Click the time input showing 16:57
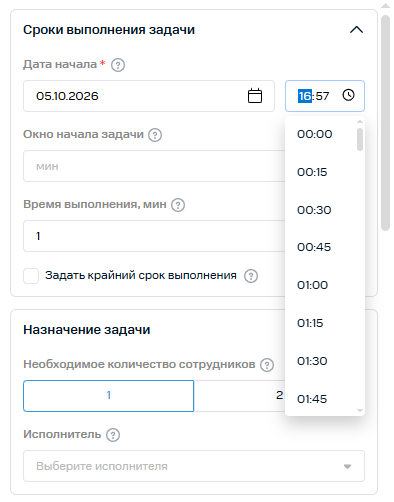This screenshot has height=502, width=394. (x=325, y=96)
